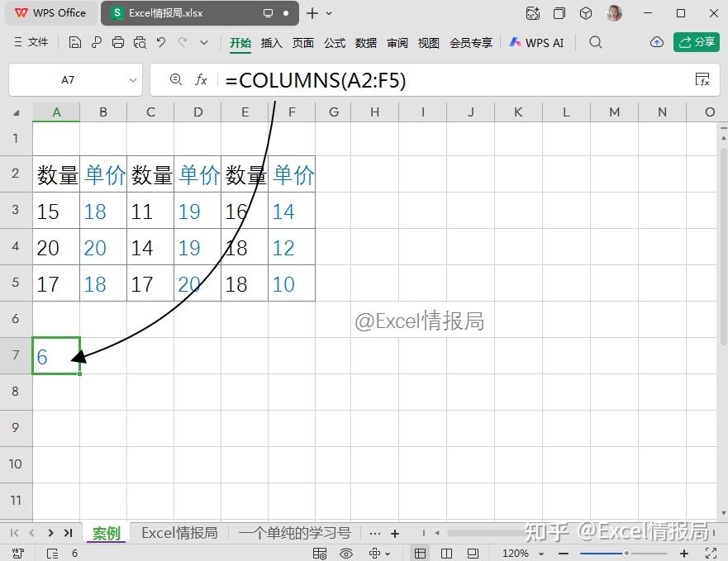Open Print Preview icon
728x561 pixels.
click(x=140, y=43)
